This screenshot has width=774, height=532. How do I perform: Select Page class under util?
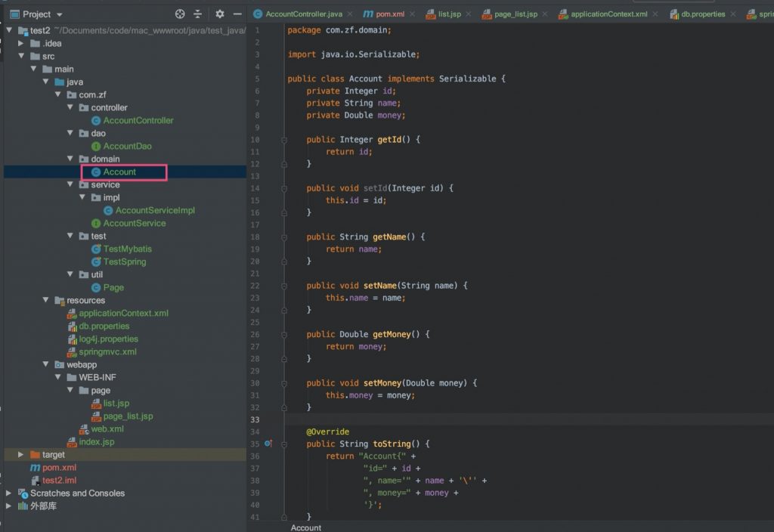[113, 287]
